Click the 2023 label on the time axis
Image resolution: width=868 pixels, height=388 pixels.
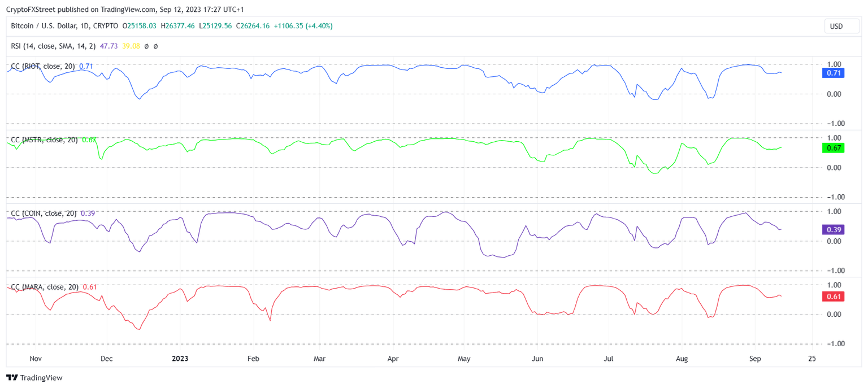pos(180,359)
